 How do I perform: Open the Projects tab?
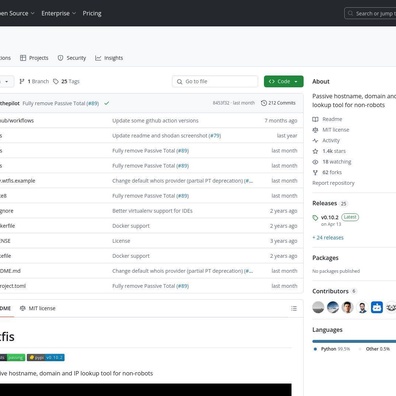pos(34,58)
